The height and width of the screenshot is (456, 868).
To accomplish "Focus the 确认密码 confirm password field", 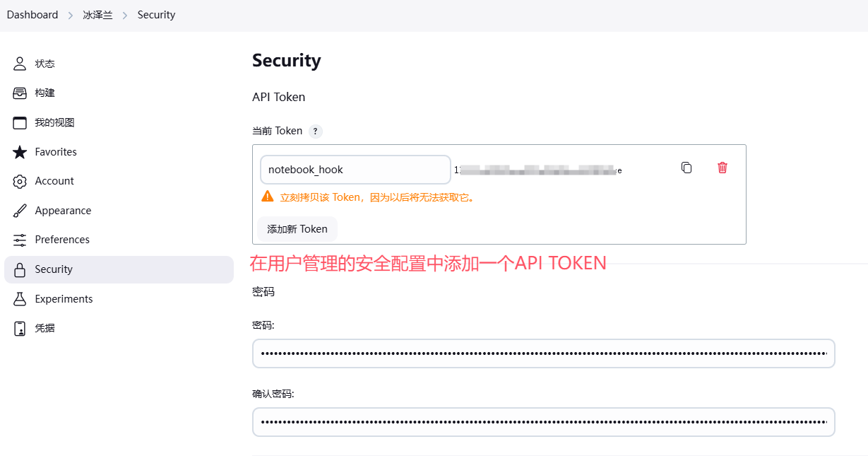I will [543, 422].
